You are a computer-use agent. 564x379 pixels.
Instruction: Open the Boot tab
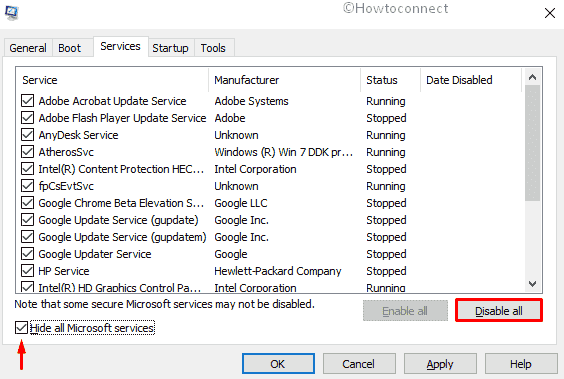coord(70,48)
